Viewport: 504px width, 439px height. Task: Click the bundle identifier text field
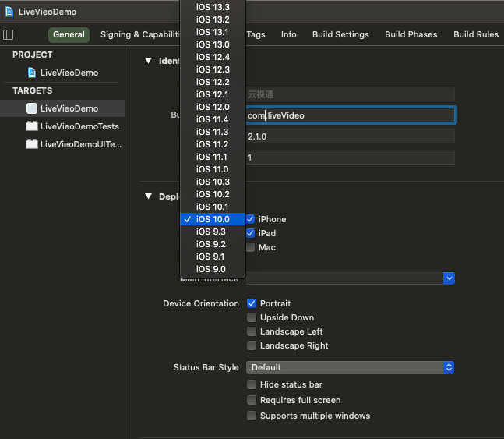[350, 115]
